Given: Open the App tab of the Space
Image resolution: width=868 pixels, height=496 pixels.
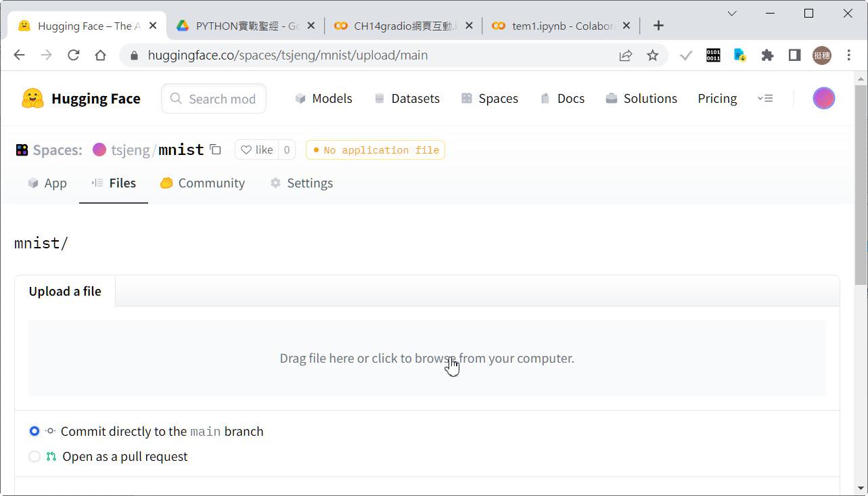Looking at the screenshot, I should pos(47,183).
